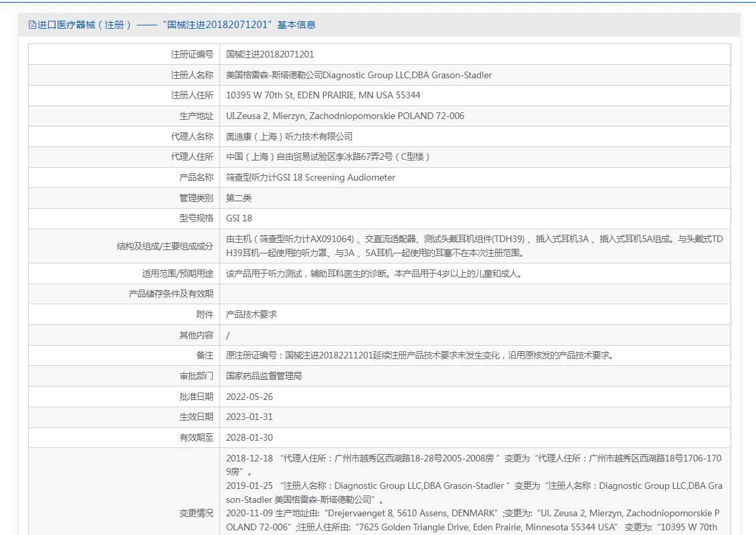This screenshot has width=756, height=535.
Task: Open the 产品技术要求 attachment entry
Action: pyautogui.click(x=251, y=315)
